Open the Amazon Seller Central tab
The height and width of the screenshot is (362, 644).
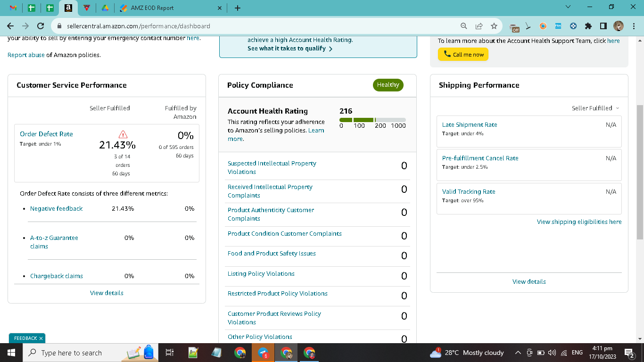(x=68, y=8)
